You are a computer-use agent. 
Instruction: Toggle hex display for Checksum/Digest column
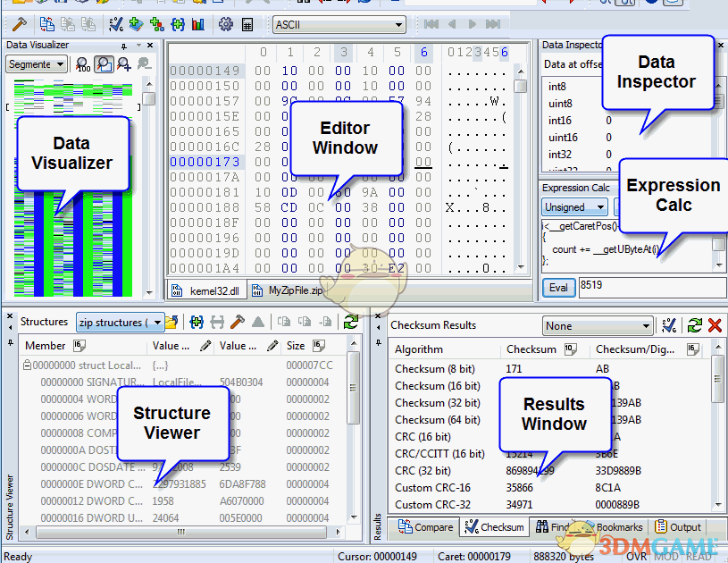click(x=693, y=349)
